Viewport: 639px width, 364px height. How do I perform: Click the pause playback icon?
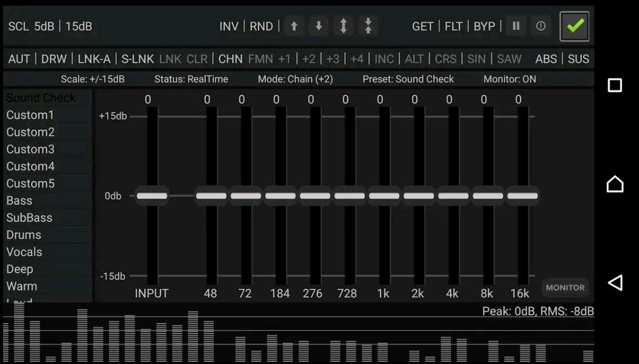[516, 25]
